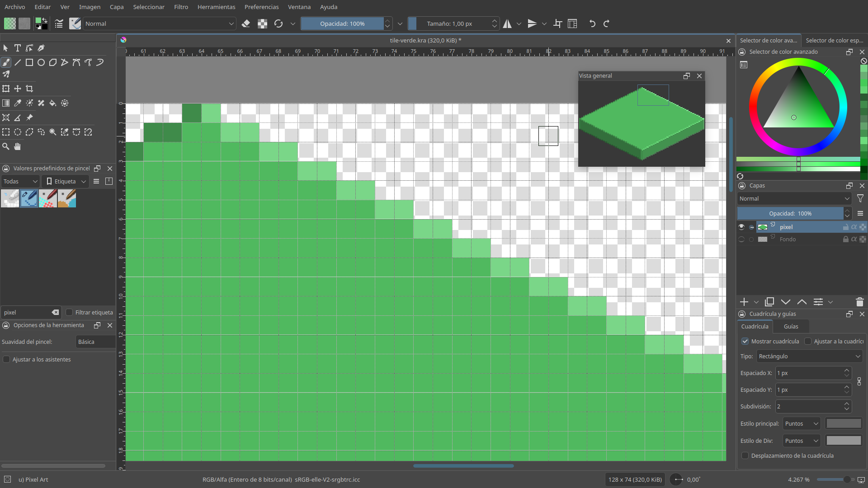Open the Tipo Rectángulo dropdown

[x=809, y=356]
